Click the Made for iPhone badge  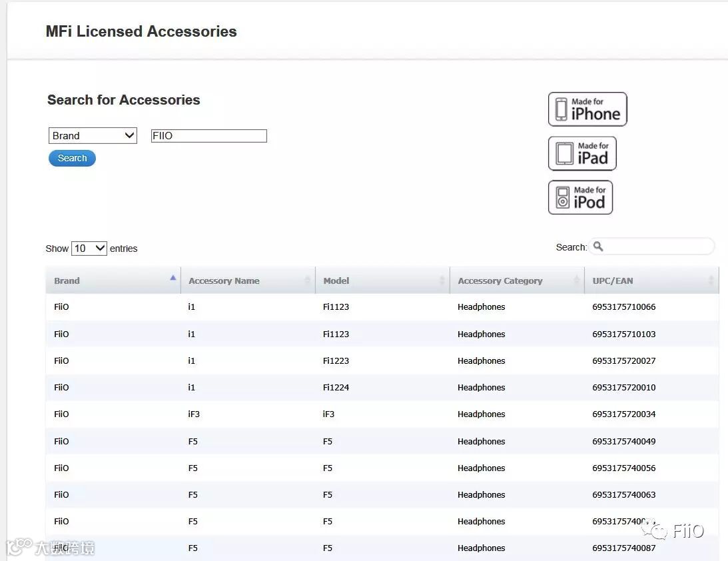click(587, 109)
